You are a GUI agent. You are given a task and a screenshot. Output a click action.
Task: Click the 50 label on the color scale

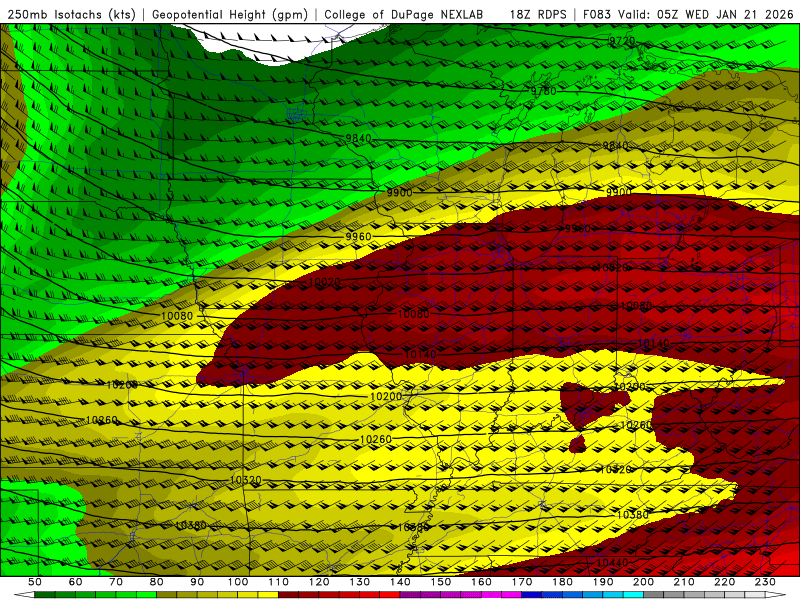pyautogui.click(x=35, y=582)
